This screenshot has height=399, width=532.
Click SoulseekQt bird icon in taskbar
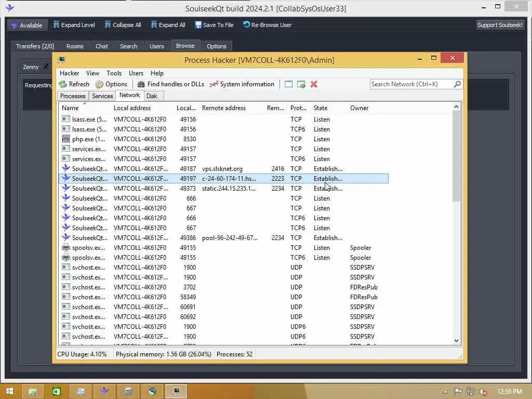coord(104,391)
